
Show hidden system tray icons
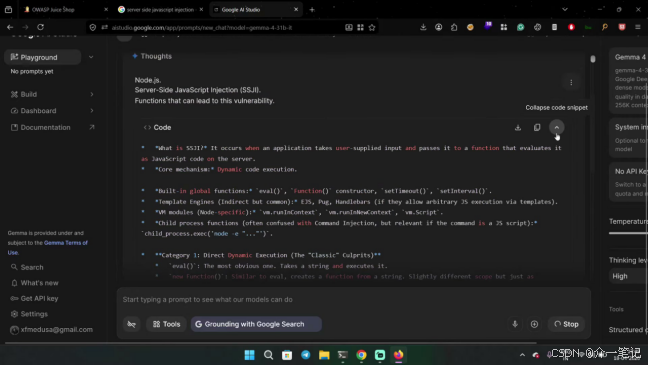[x=522, y=355]
